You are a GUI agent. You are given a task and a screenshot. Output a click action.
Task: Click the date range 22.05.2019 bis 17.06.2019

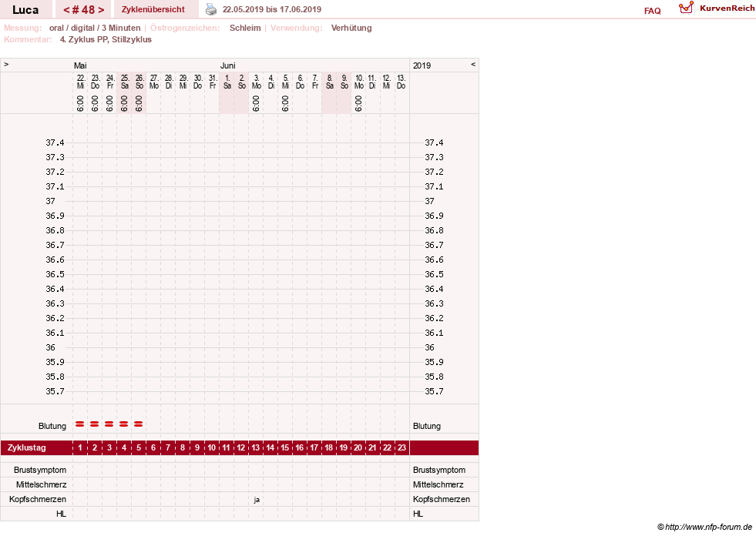point(272,9)
